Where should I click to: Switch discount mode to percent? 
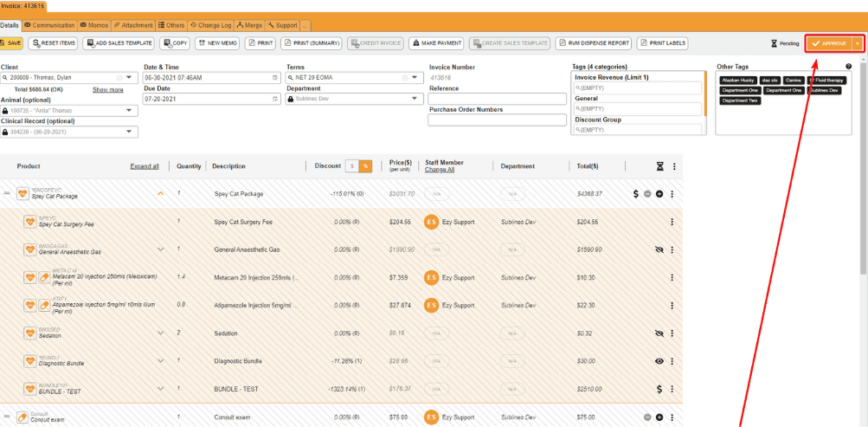tap(365, 166)
